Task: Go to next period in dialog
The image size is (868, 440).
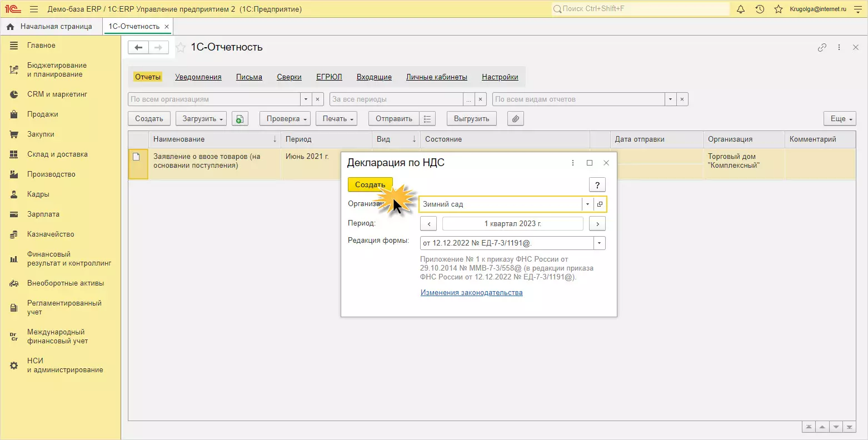Action: 597,224
